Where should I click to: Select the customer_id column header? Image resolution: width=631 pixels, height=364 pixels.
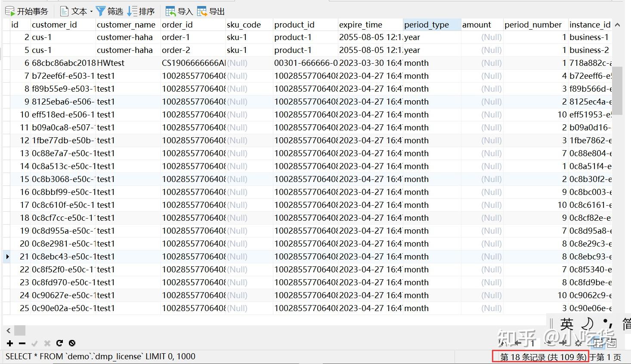point(63,25)
